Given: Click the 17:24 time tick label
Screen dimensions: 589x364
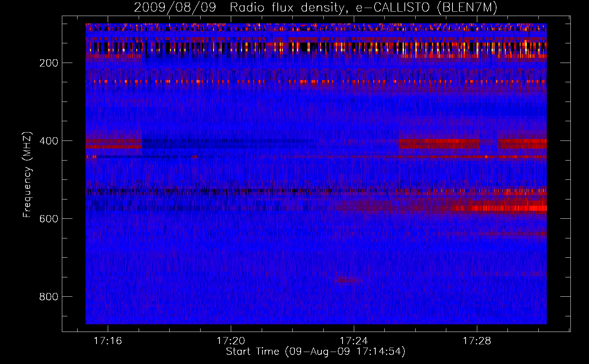Looking at the screenshot, I should pos(354,341).
